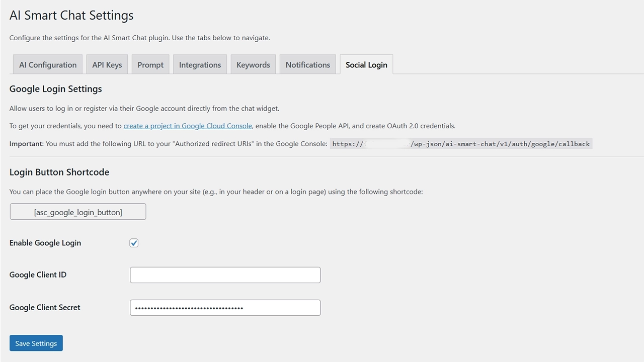The width and height of the screenshot is (644, 362).
Task: Open the AI Configuration tab
Action: coord(48,65)
